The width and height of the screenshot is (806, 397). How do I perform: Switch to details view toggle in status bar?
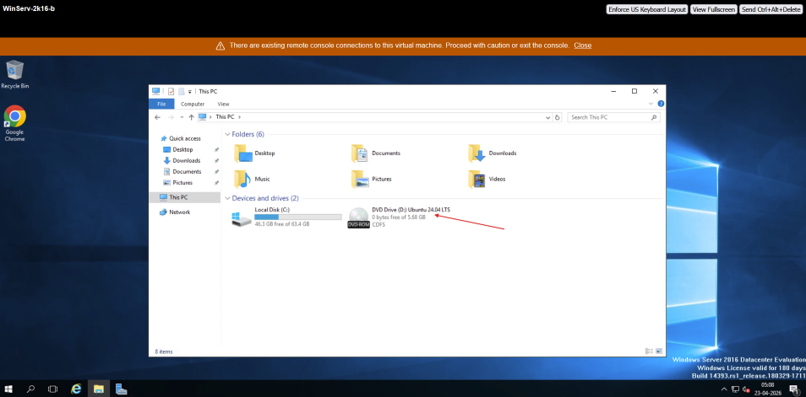[x=649, y=351]
